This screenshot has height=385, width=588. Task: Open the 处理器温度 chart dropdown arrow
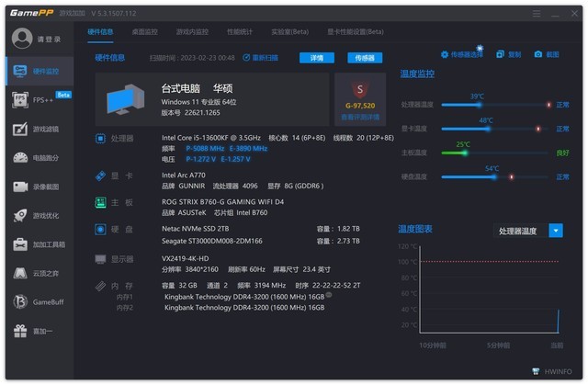(556, 231)
